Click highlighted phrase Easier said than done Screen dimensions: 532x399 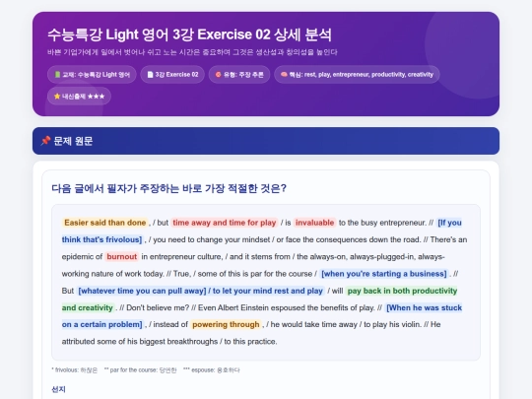(x=105, y=223)
